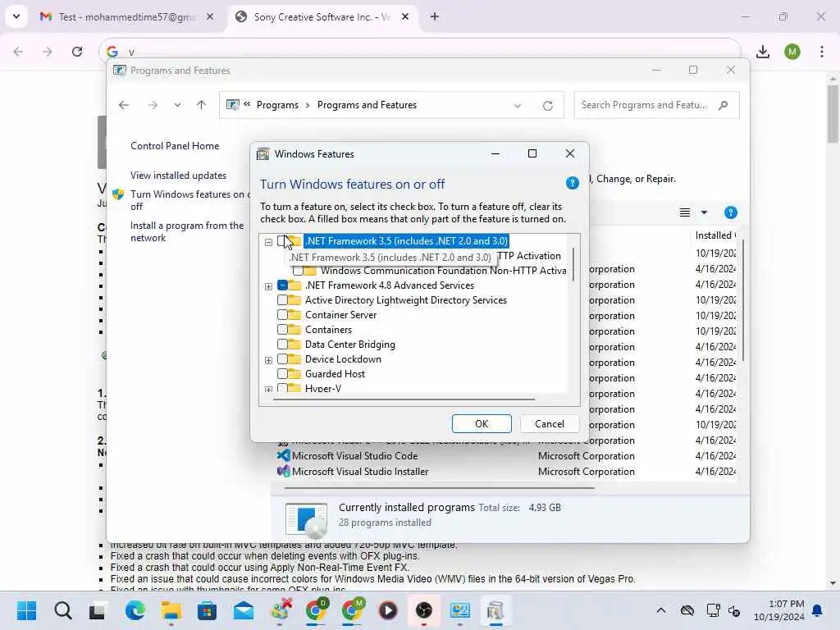Check the .NET Framework 3.5 checkbox

[x=282, y=241]
